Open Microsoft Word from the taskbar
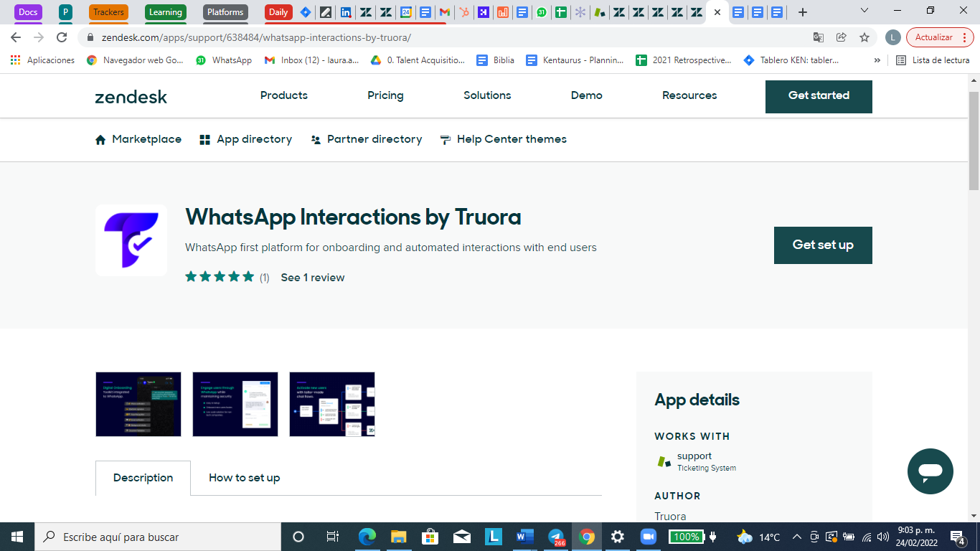980x551 pixels. click(x=525, y=537)
